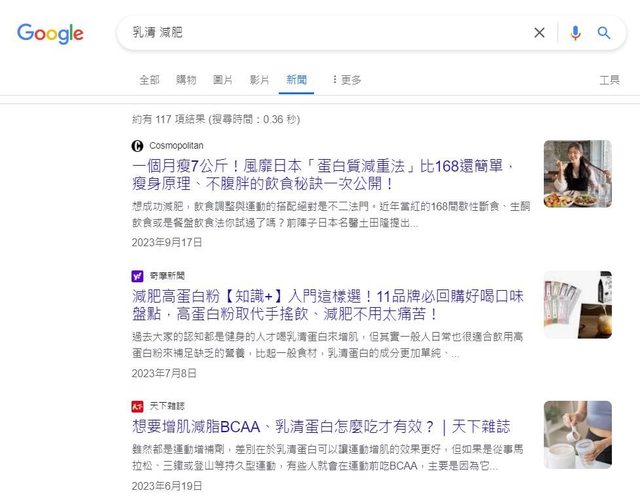
Task: Click the Cosmopolitan source favicon
Action: pos(138,145)
